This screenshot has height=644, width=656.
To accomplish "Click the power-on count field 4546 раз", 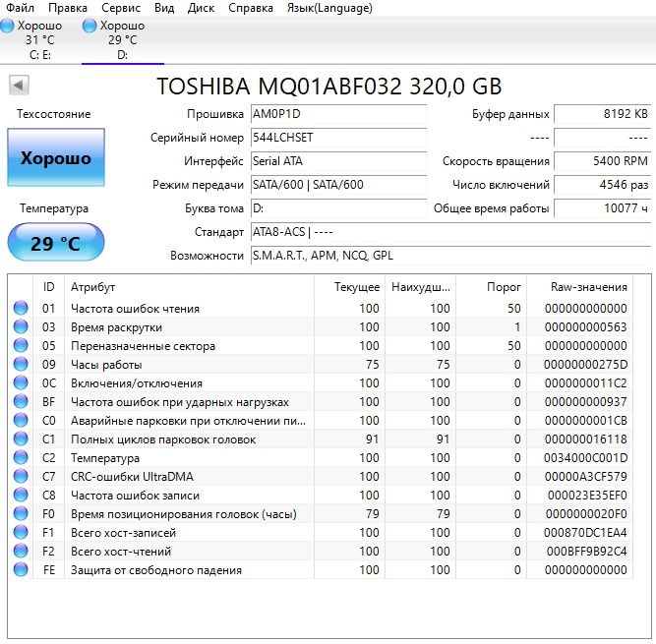I will point(603,185).
